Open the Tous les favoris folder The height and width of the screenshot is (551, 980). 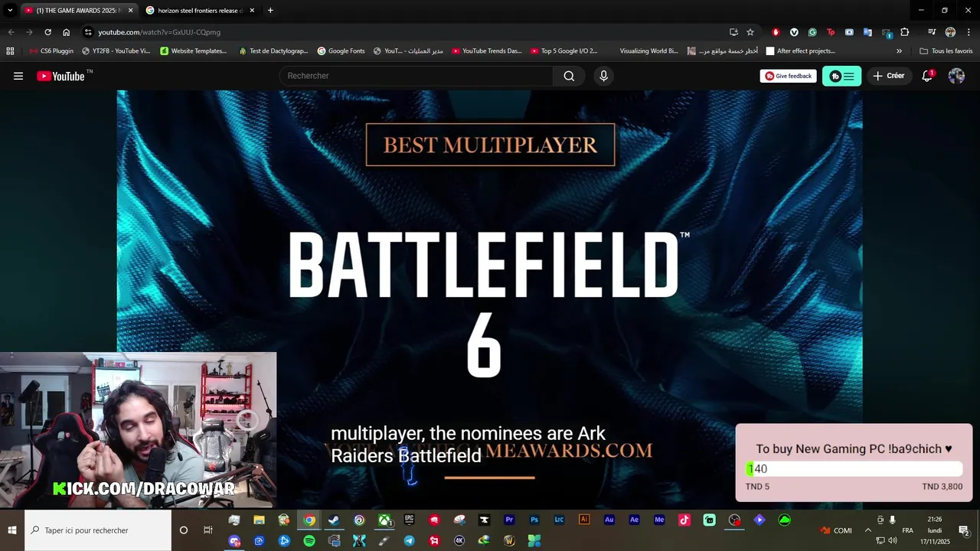pyautogui.click(x=946, y=51)
